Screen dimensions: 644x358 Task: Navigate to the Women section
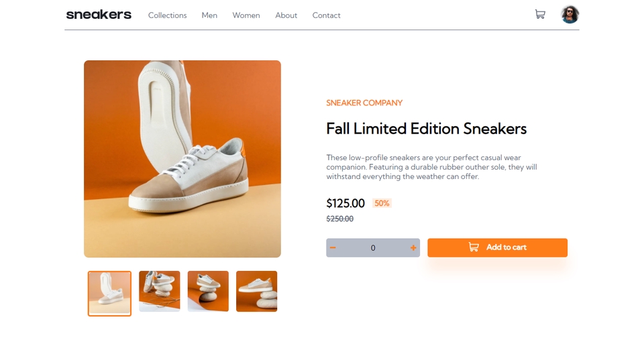pos(246,15)
